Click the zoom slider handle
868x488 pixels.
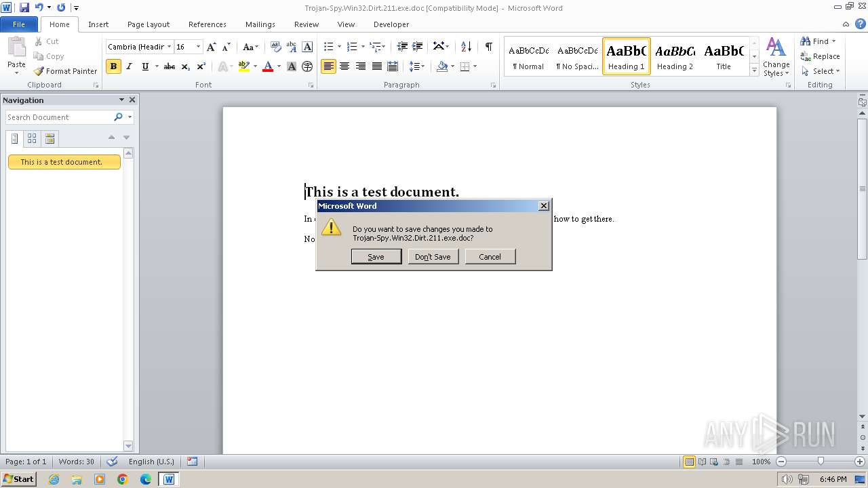coord(821,462)
